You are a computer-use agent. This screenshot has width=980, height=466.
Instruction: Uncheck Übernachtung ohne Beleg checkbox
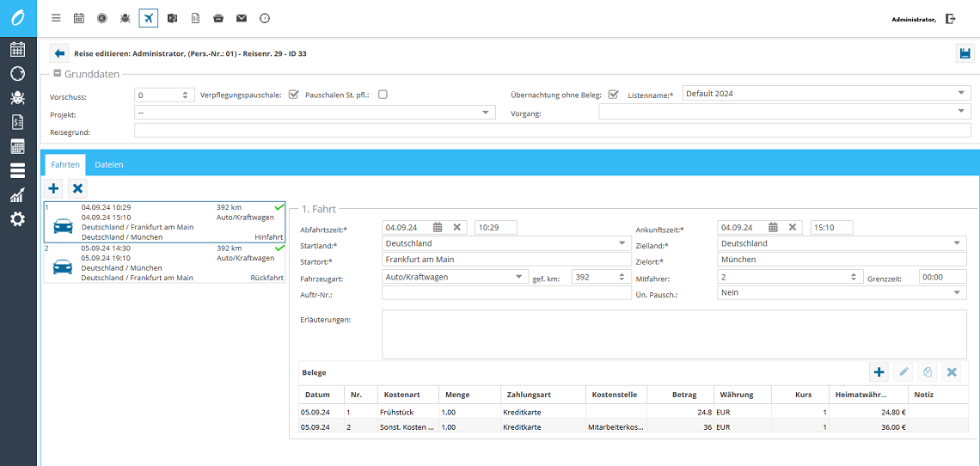(x=613, y=95)
